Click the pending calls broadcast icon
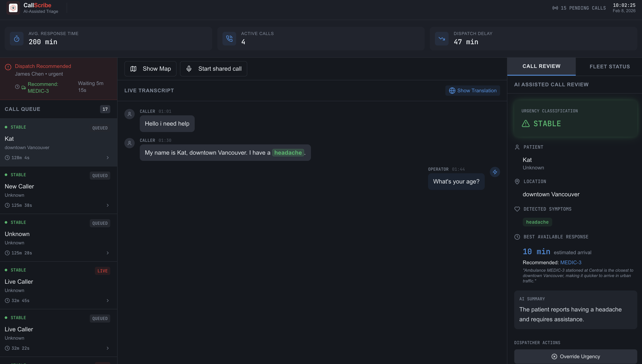Screen dimensions: 642x364 click(555, 8)
